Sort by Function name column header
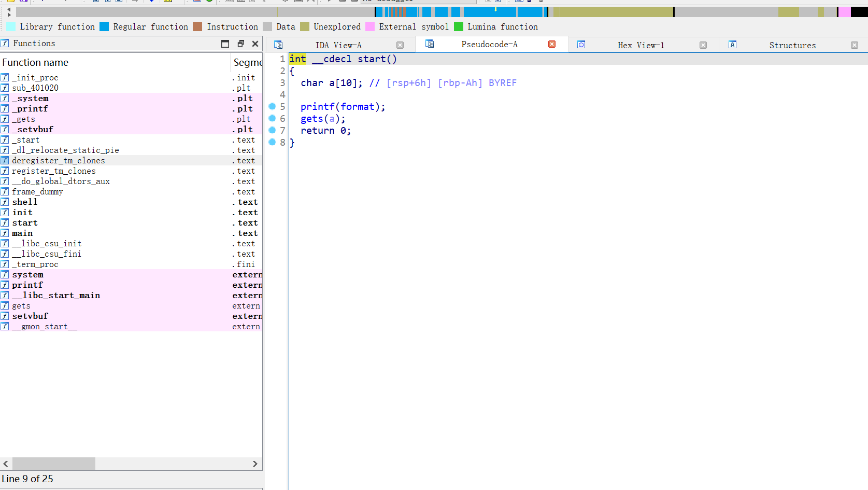 point(115,62)
